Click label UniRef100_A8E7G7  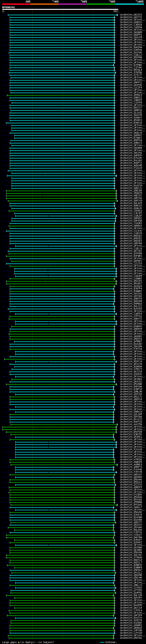tap(131, 196)
